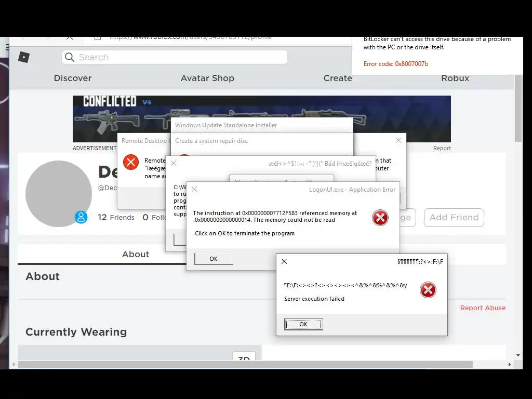
Task: Click the horizontal scrollbar thumb
Action: point(245,364)
